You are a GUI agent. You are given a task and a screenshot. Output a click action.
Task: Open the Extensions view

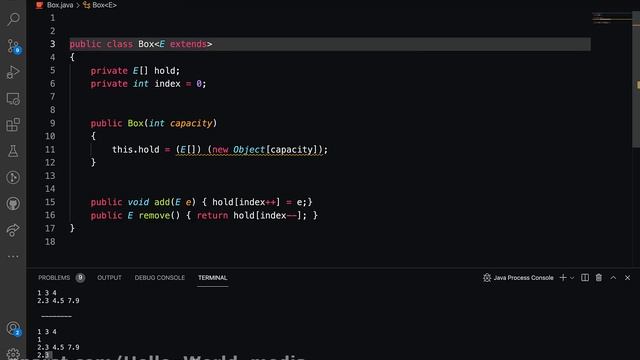13,125
